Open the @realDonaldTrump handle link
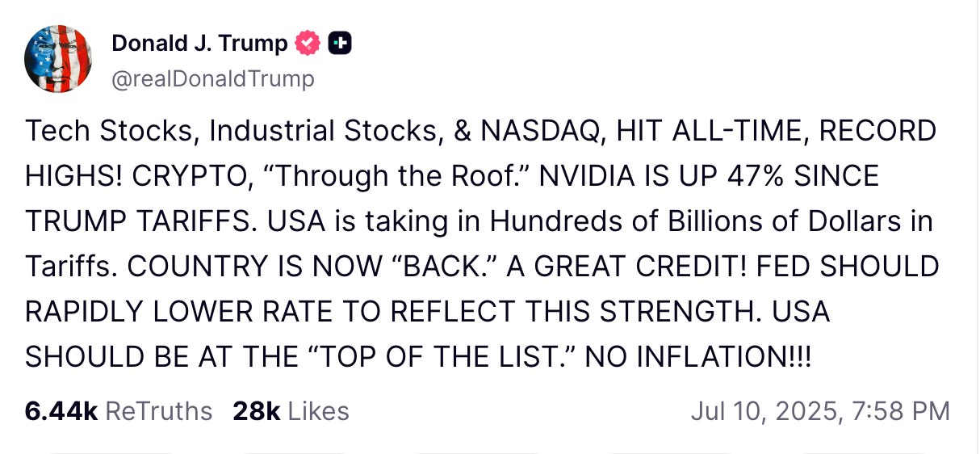The width and height of the screenshot is (980, 454). click(212, 78)
